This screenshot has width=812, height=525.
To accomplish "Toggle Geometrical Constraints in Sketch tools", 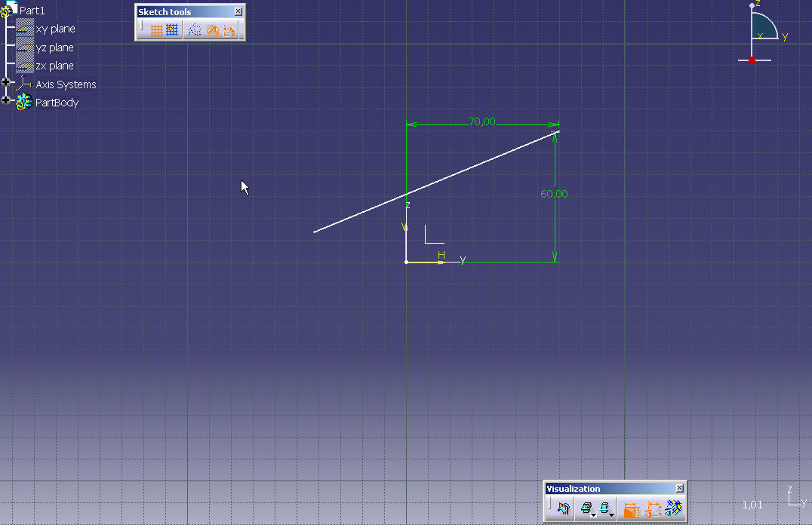I will (x=212, y=30).
